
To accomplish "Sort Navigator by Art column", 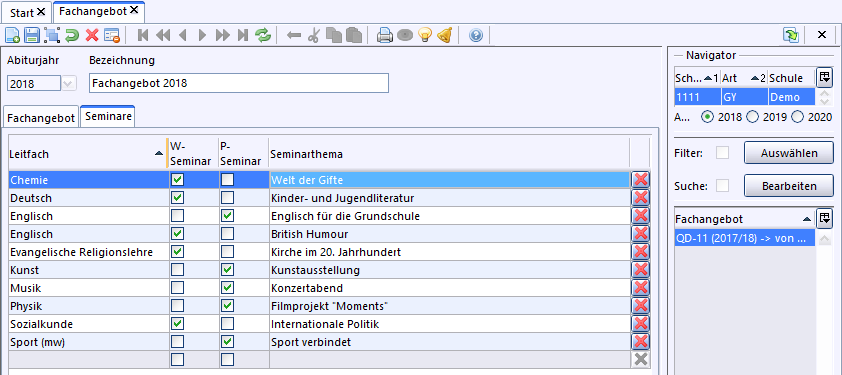I will pyautogui.click(x=744, y=78).
